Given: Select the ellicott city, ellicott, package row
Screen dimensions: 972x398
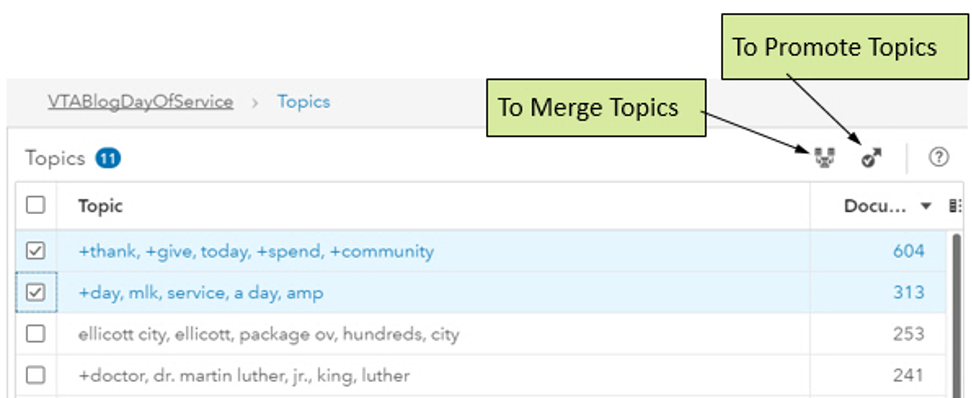Looking at the screenshot, I should (481, 334).
